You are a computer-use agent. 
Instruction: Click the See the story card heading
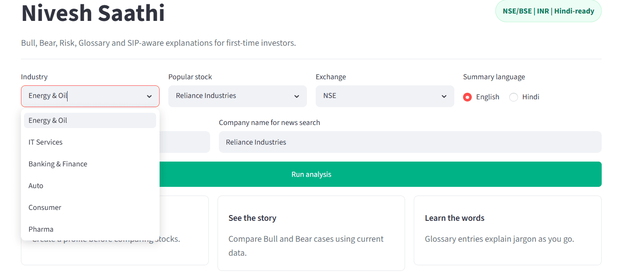click(252, 218)
